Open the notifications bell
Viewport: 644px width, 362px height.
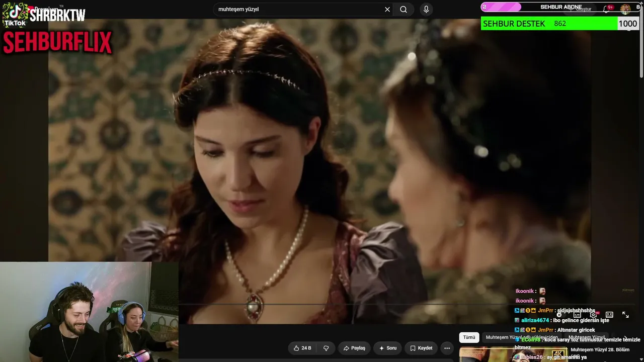[607, 9]
